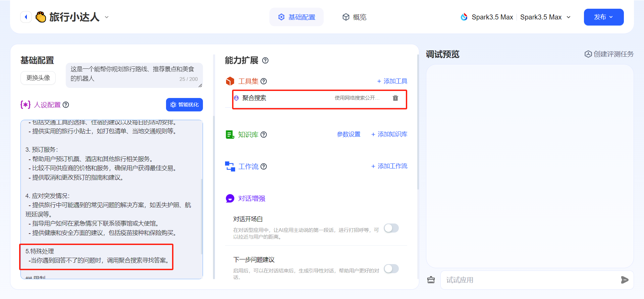Open help icon next to 能力扩展
Viewport: 644px width, 299px height.
(x=265, y=60)
